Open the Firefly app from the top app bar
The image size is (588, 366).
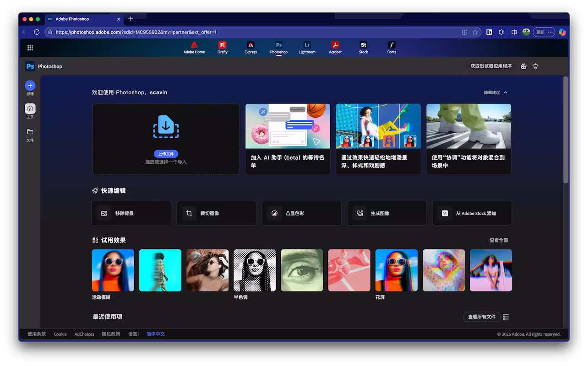[222, 47]
